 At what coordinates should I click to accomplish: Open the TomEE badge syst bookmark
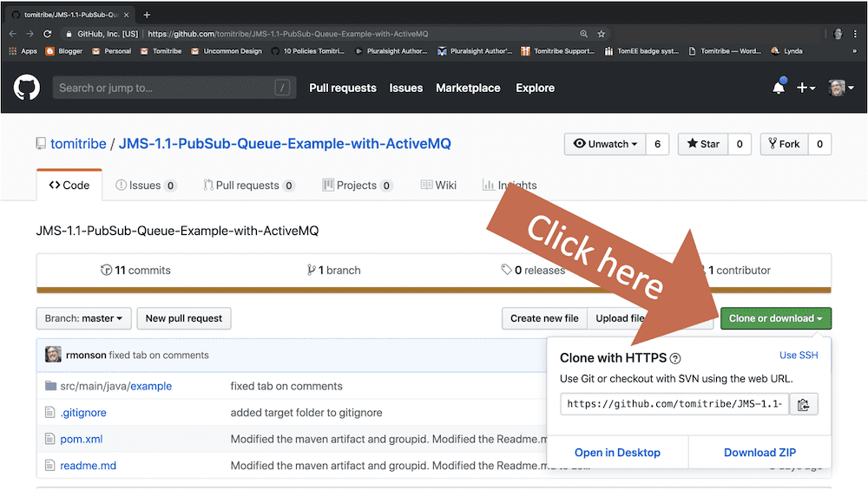pyautogui.click(x=641, y=51)
